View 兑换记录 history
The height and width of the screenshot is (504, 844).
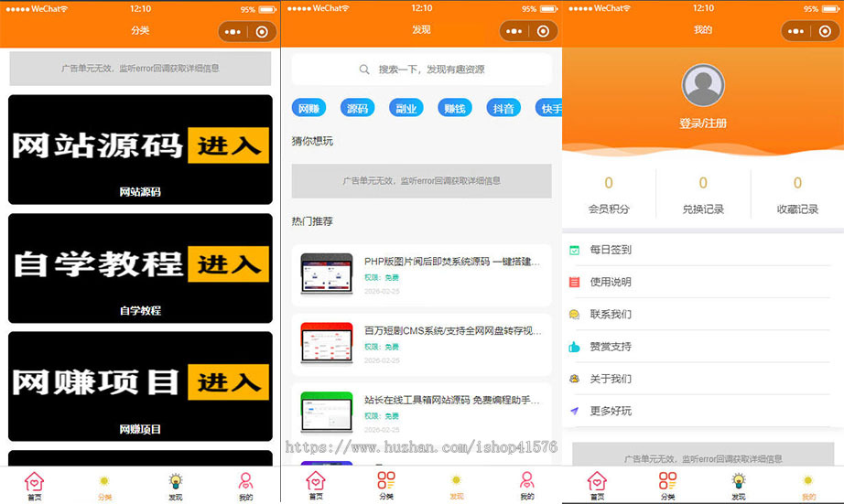tap(703, 194)
